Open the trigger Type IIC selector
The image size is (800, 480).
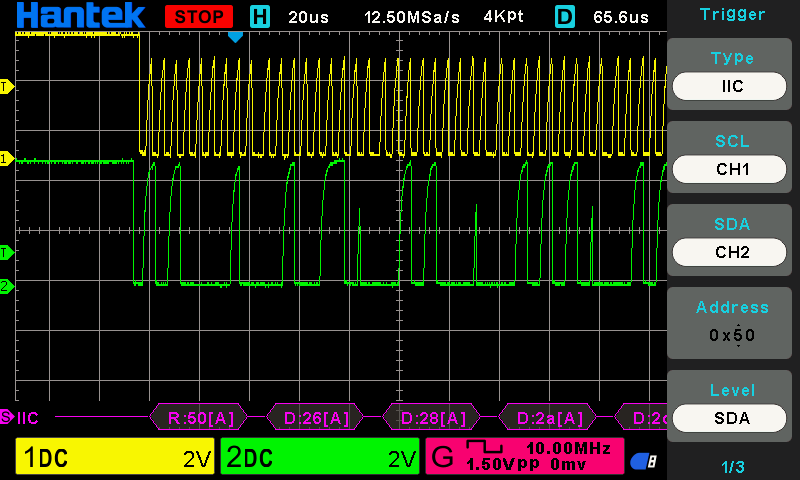tap(732, 86)
